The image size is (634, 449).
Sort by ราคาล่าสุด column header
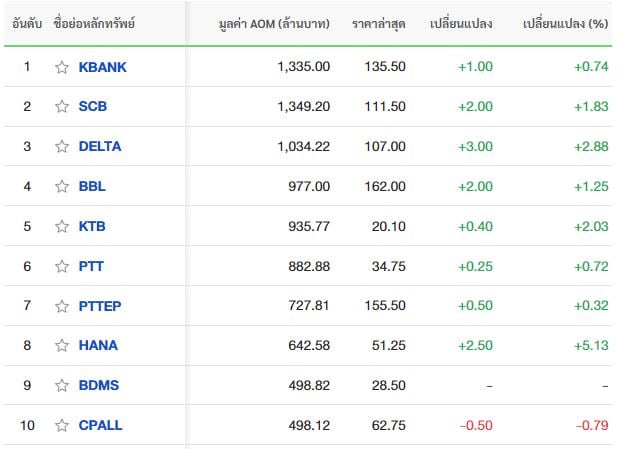tap(378, 24)
